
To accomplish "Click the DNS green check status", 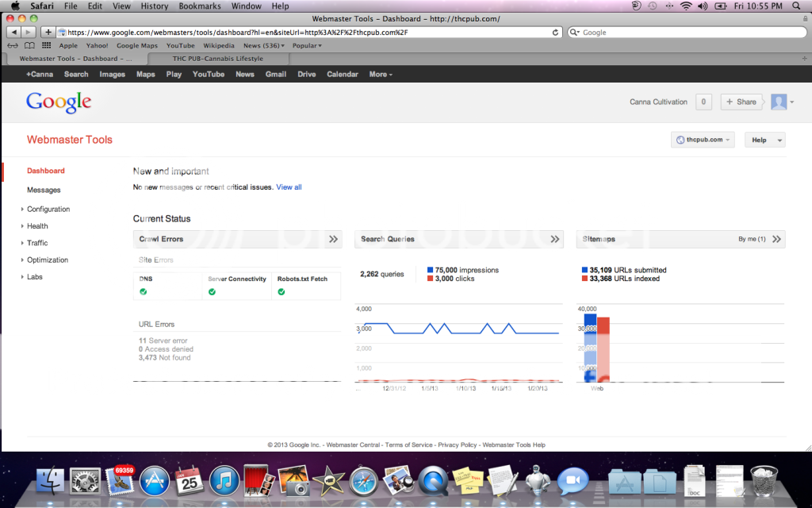I will point(144,292).
